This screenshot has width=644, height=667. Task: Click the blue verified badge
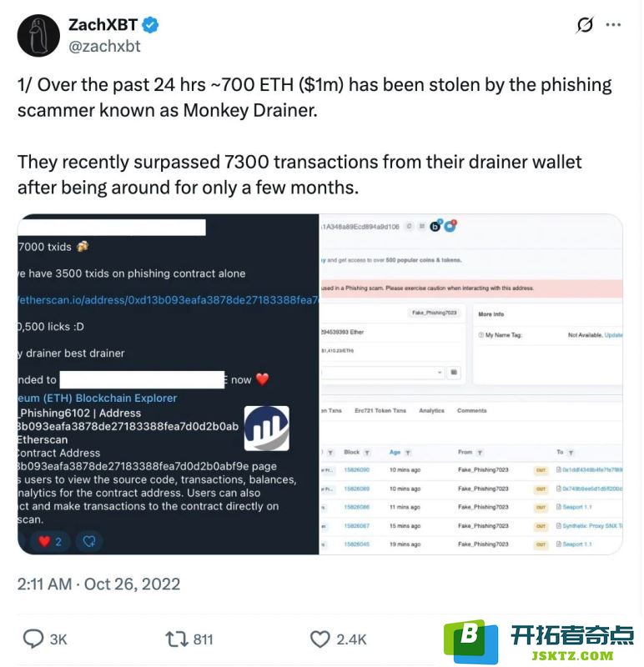pos(150,25)
